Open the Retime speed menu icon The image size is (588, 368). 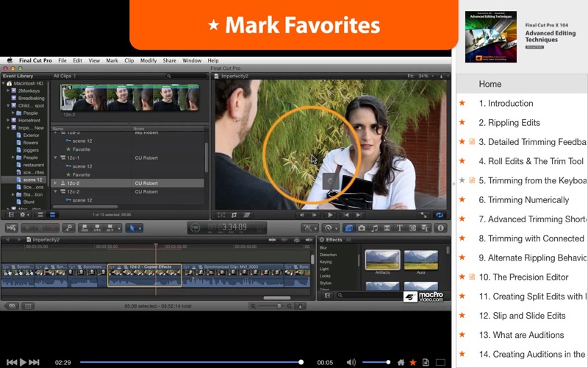click(x=330, y=228)
